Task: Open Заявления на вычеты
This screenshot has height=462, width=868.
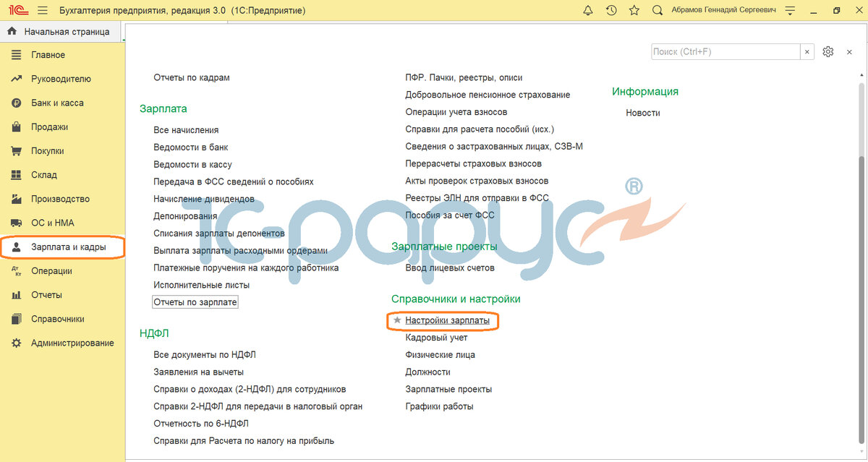Action: pyautogui.click(x=198, y=372)
